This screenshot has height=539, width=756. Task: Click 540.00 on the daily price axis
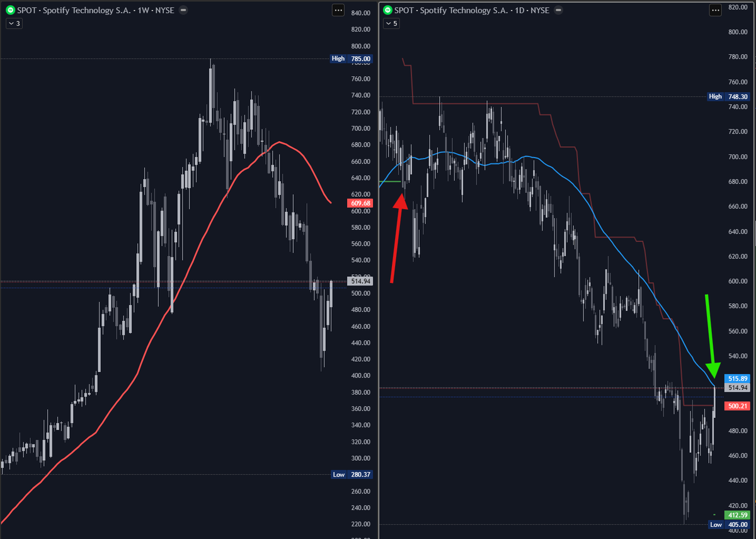coord(738,356)
